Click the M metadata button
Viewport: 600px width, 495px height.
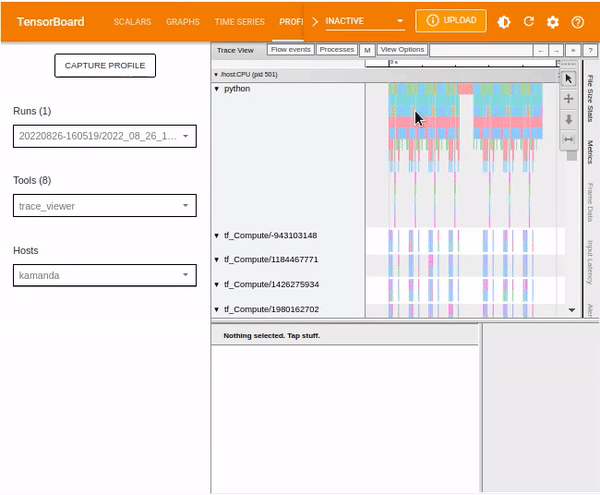point(367,50)
